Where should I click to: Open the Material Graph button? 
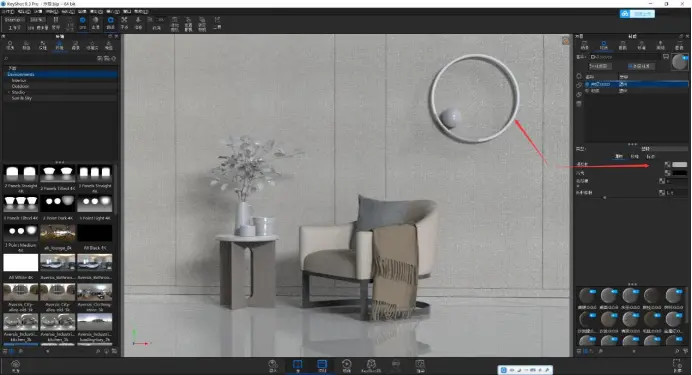pyautogui.click(x=600, y=66)
